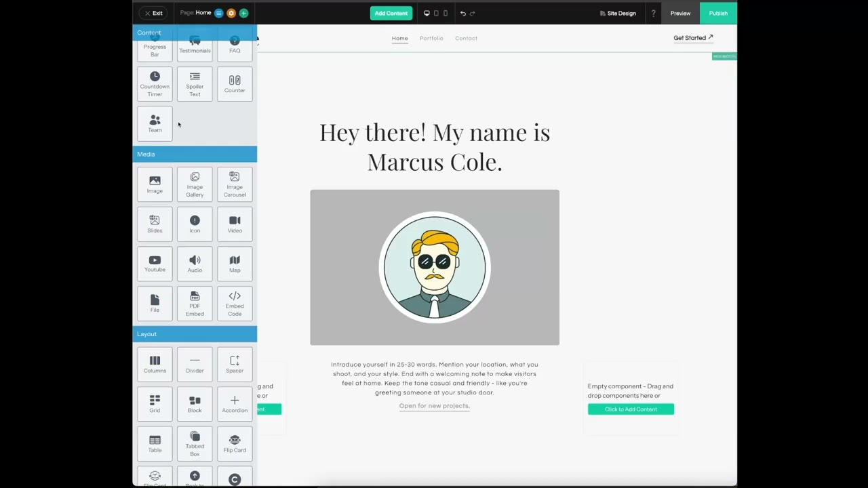
Task: Insert a Spacer layout component
Action: point(235,365)
